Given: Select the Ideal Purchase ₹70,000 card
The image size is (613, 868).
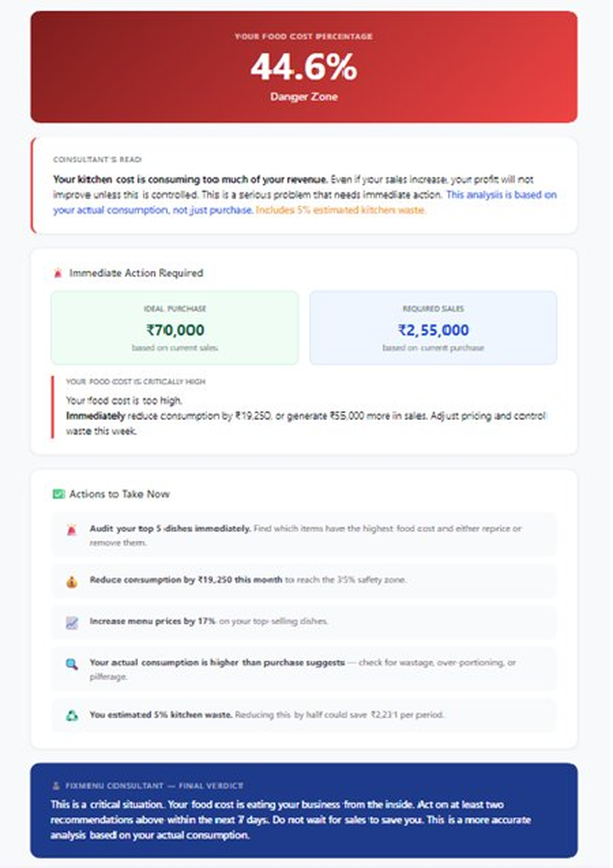Looking at the screenshot, I should (x=175, y=328).
